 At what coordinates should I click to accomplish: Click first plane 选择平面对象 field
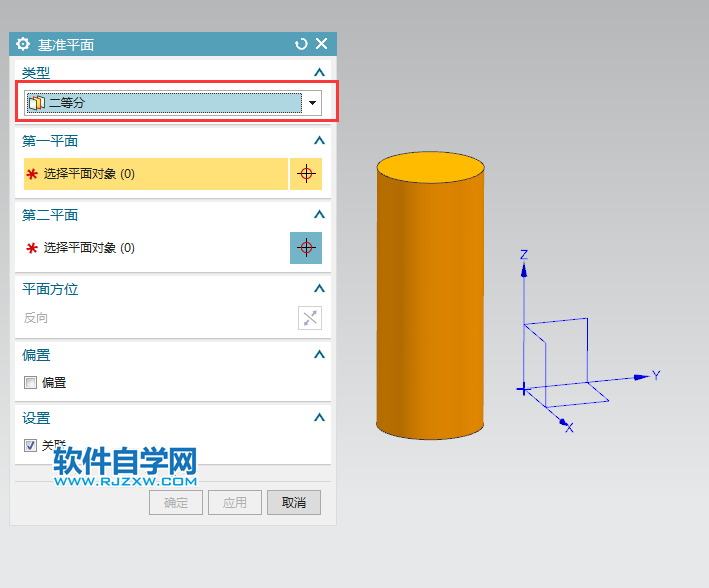156,174
